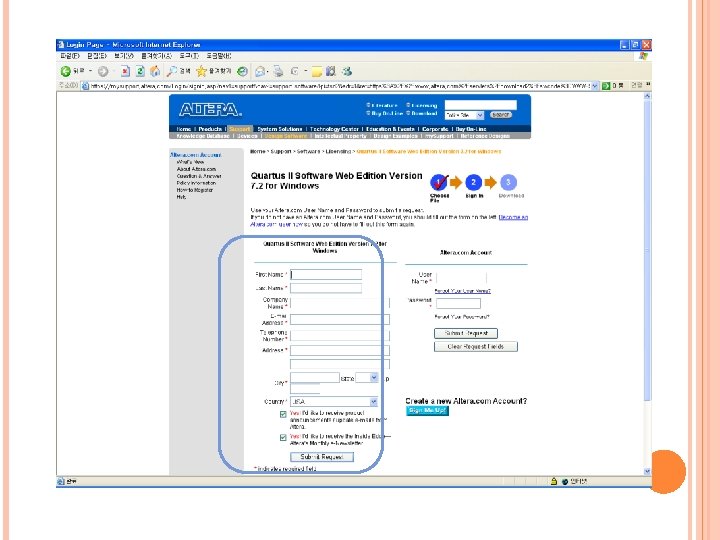Open the Technology Center navigation tab
Viewport: 720px width, 540px height.
[x=334, y=129]
